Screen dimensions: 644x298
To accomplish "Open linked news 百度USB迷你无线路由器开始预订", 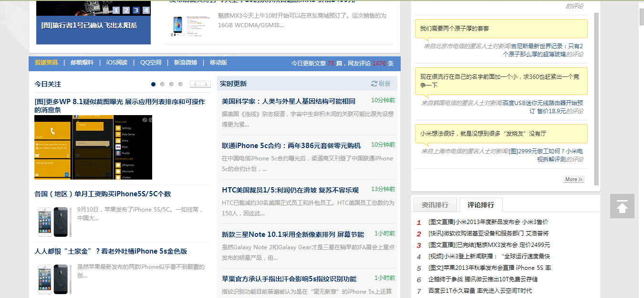I will [543, 107].
